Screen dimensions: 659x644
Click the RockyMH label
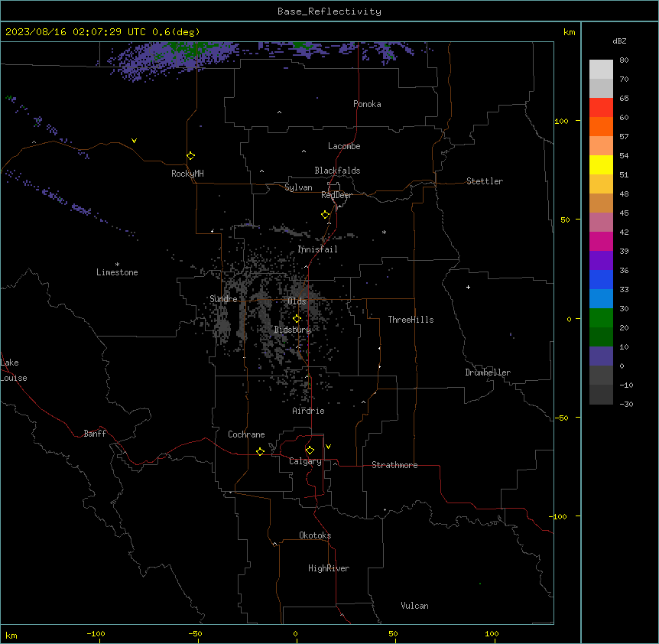coord(187,174)
